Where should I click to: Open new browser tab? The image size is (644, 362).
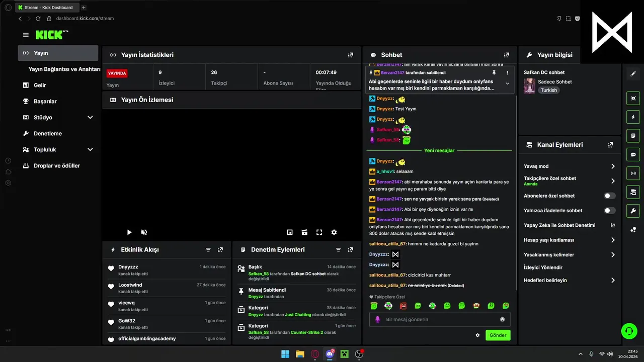pos(84,8)
